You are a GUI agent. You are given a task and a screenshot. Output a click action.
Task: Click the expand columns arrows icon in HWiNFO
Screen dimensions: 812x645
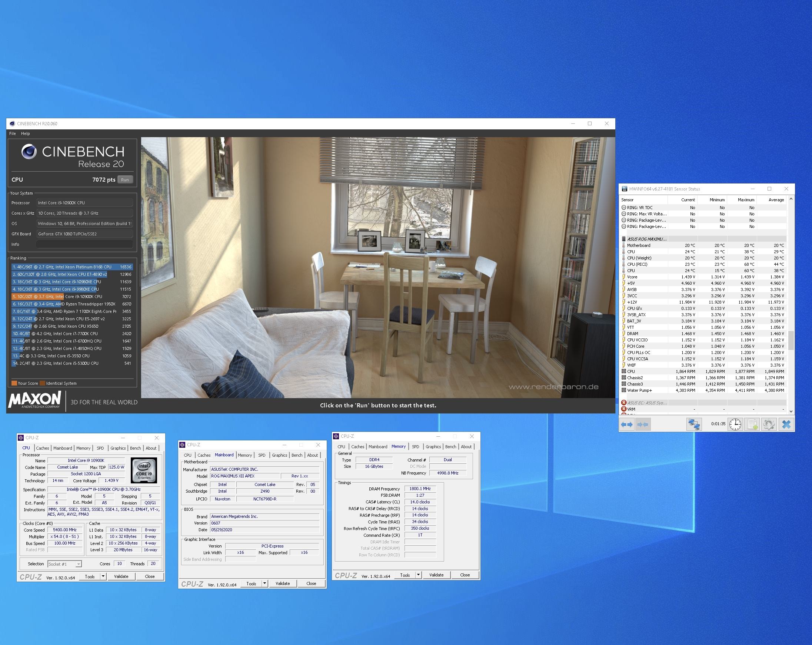tap(627, 424)
